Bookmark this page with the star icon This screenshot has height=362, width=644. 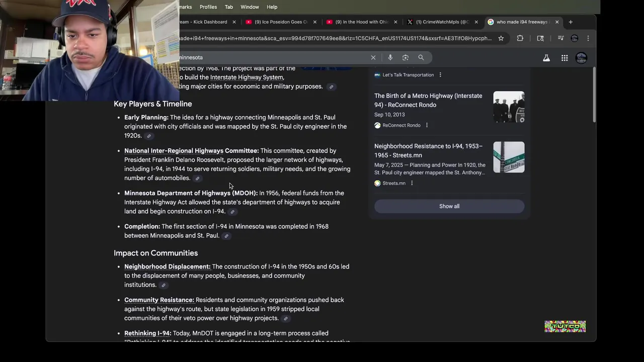coord(501,38)
